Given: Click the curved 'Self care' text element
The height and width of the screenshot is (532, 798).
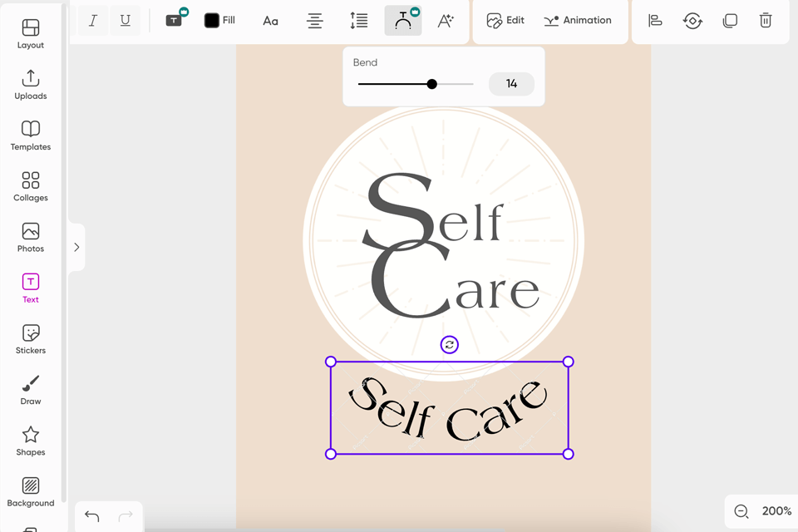Looking at the screenshot, I should (448, 409).
